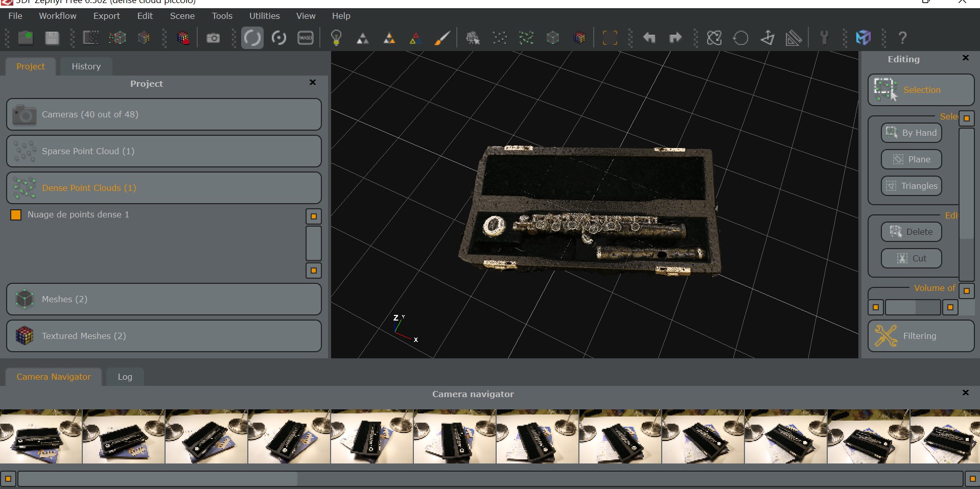Image resolution: width=980 pixels, height=489 pixels.
Task: Click the light bulb lighting icon
Action: 336,38
